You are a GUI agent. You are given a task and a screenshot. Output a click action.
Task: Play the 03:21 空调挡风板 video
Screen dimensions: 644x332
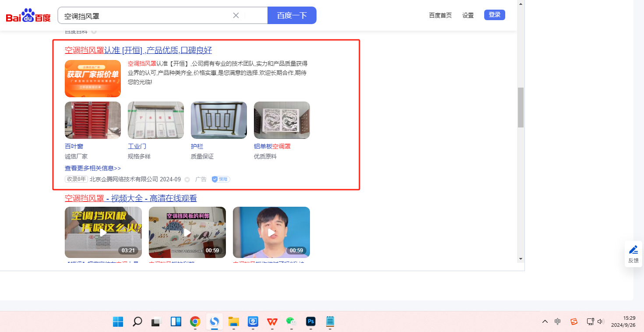pyautogui.click(x=103, y=232)
